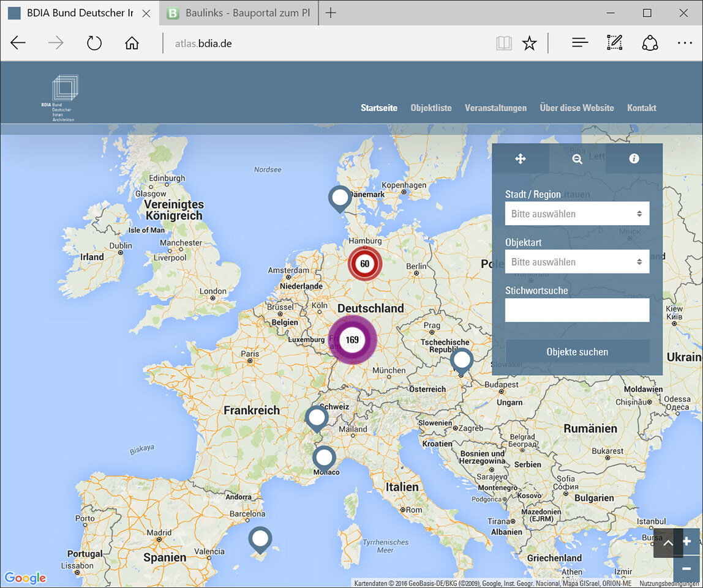Screen dimensions: 703x588
Task: Click the browser Back arrow
Action: 18,43
